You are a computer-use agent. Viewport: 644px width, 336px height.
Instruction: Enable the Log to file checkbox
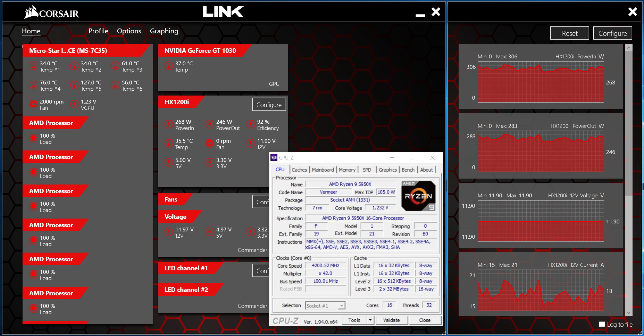602,324
